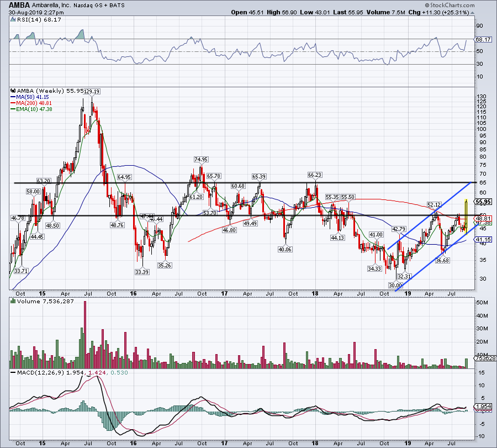
Task: Click the 46.78 price label
Action: 18,218
